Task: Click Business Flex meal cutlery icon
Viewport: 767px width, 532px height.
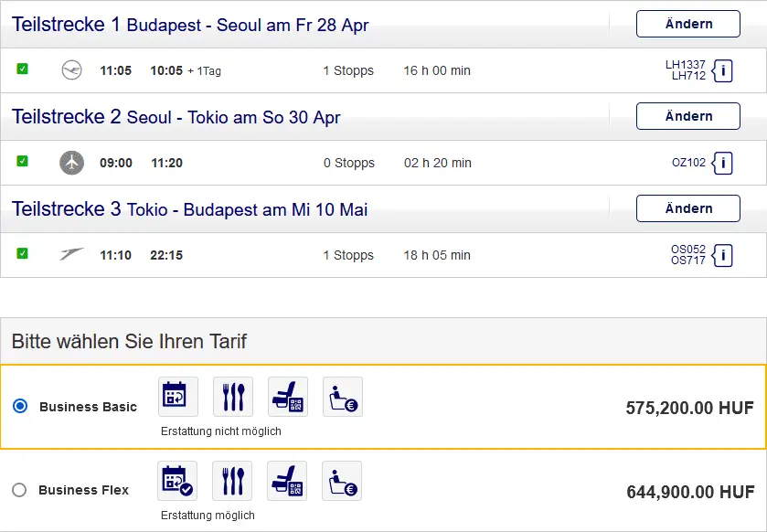Action: tap(232, 481)
